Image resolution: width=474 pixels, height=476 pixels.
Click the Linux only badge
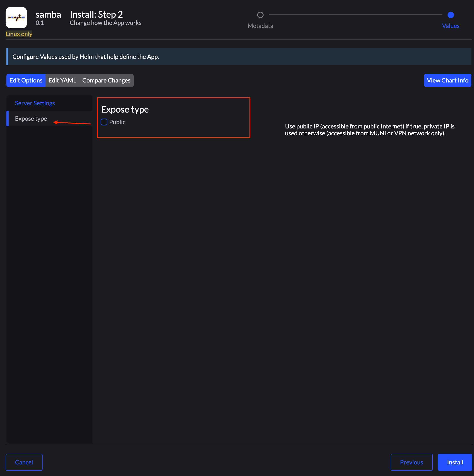[19, 34]
